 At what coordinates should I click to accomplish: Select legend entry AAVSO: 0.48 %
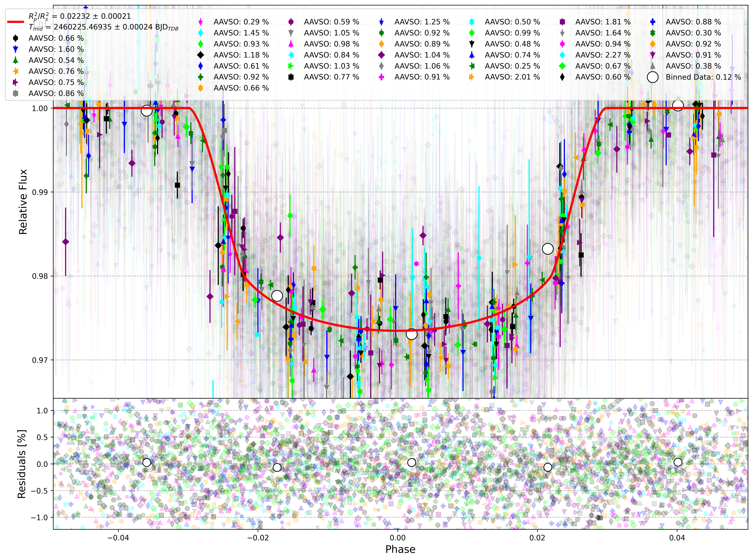(x=512, y=44)
